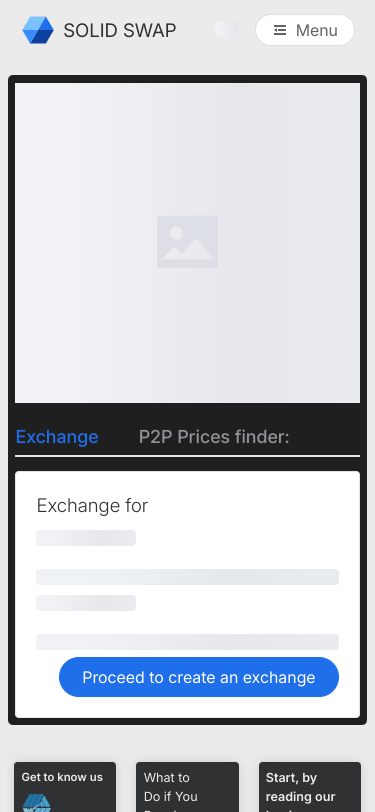Click the first wide loading input bar

pos(188,577)
